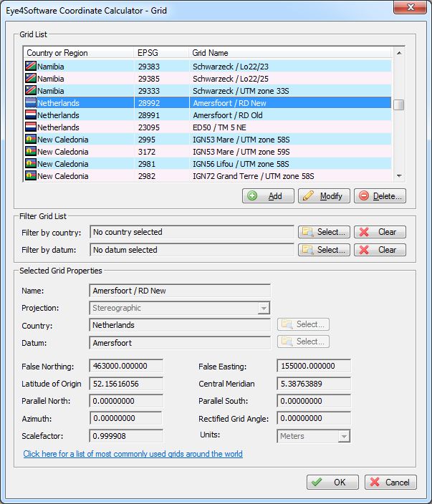Image resolution: width=432 pixels, height=504 pixels.
Task: Open the country filter Select button
Action: pyautogui.click(x=324, y=232)
